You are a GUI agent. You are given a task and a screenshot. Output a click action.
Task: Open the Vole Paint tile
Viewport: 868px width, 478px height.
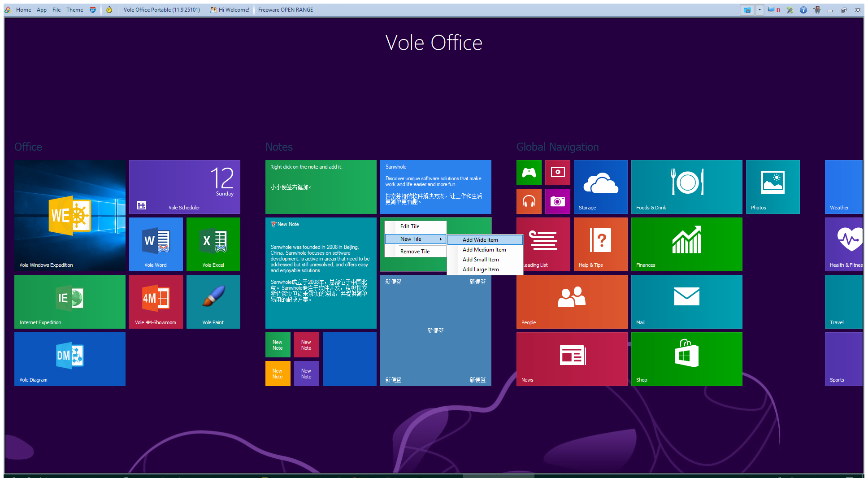point(213,301)
